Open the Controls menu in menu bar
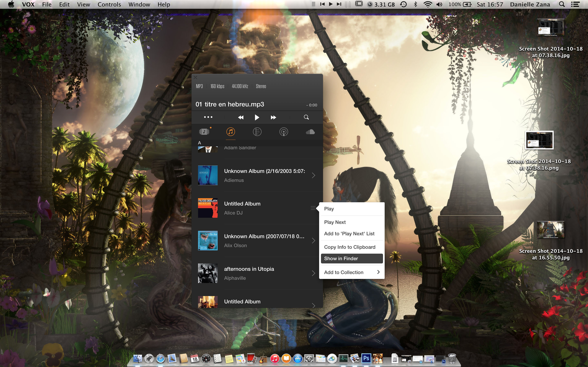Screen dimensions: 588x367 pyautogui.click(x=109, y=4)
